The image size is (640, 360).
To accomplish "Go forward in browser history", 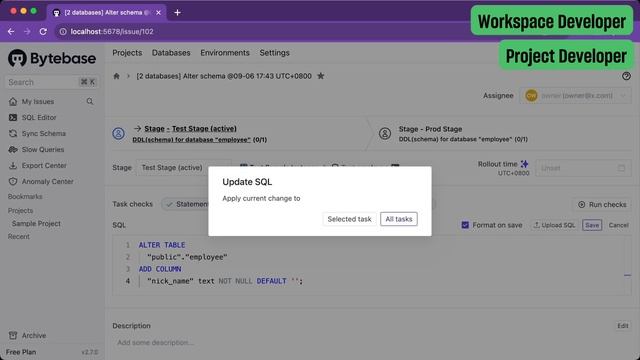I will tap(27, 31).
